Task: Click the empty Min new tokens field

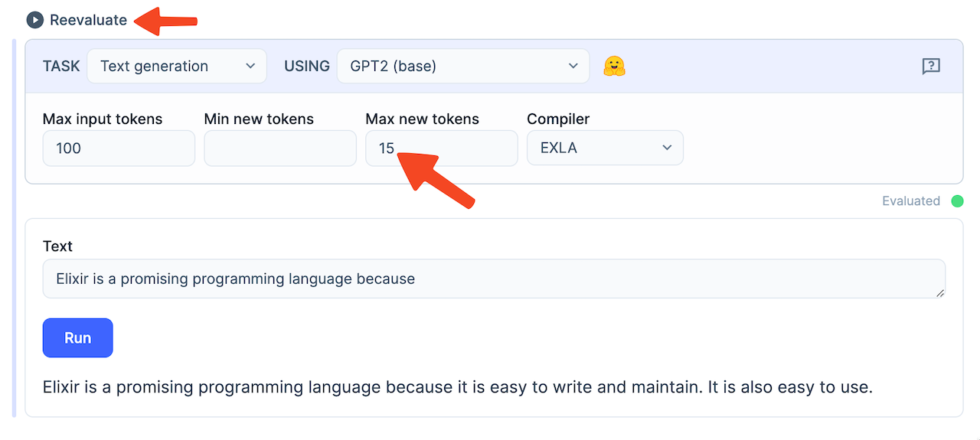Action: (x=279, y=148)
